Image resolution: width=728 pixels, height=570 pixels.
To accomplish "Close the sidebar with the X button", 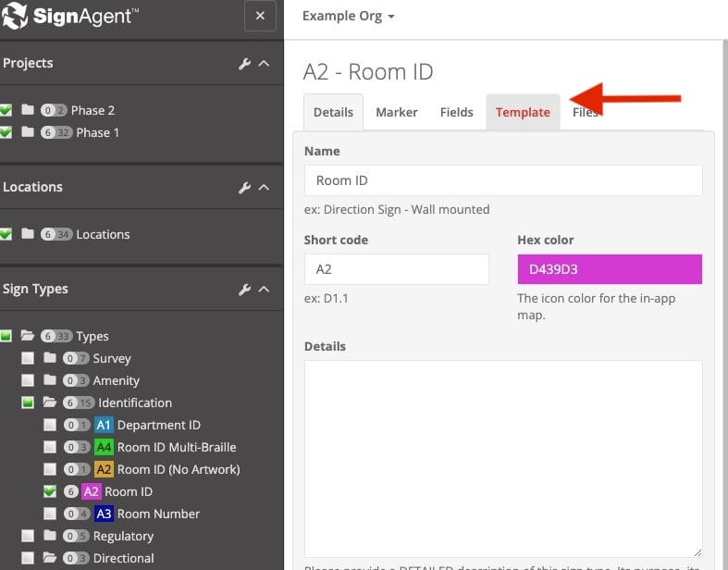I will (260, 17).
